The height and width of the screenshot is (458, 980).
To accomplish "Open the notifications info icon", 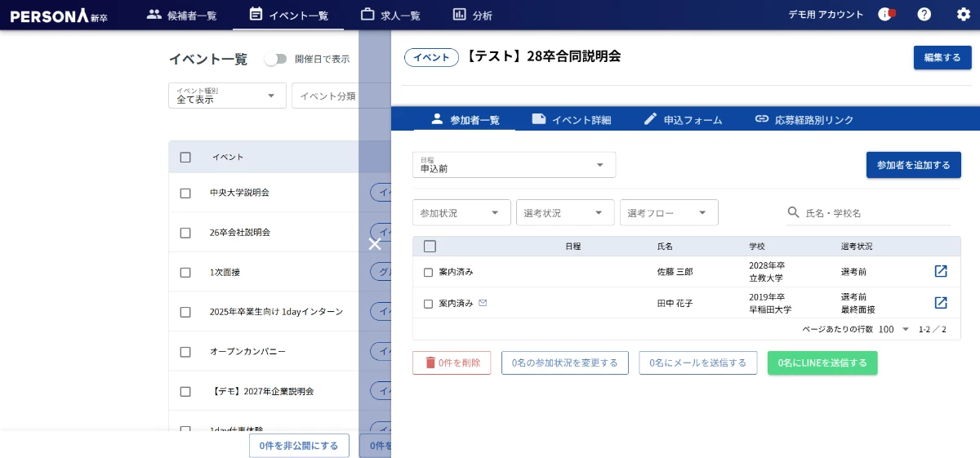I will (x=885, y=15).
